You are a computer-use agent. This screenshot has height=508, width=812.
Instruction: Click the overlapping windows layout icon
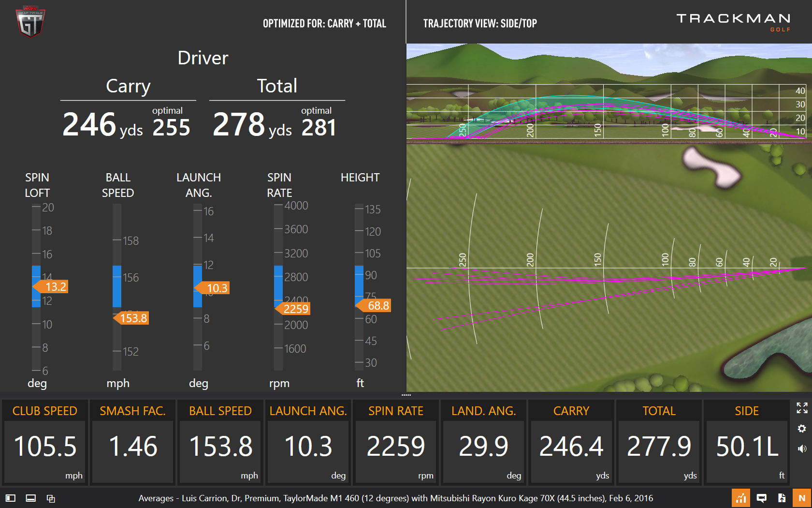pyautogui.click(x=51, y=498)
